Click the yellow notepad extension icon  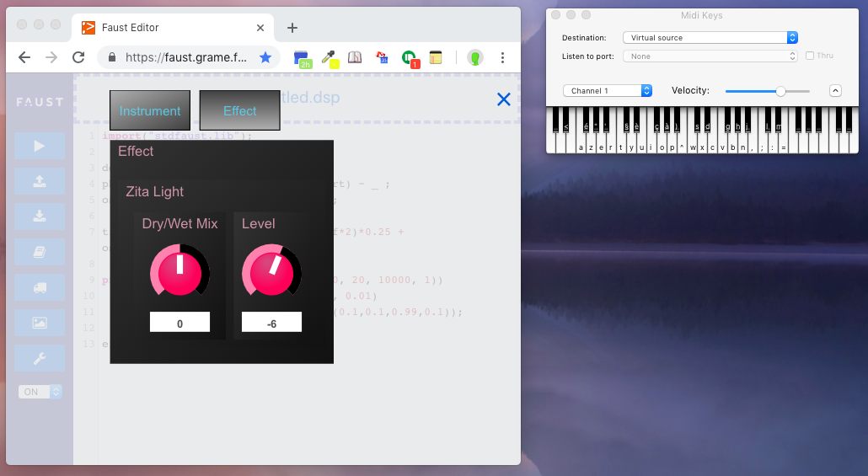click(436, 57)
